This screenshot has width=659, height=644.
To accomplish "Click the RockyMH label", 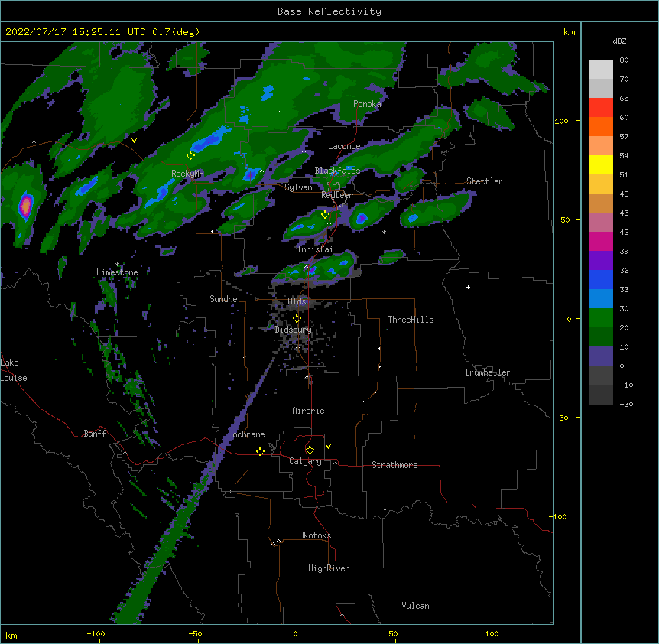I will click(187, 174).
